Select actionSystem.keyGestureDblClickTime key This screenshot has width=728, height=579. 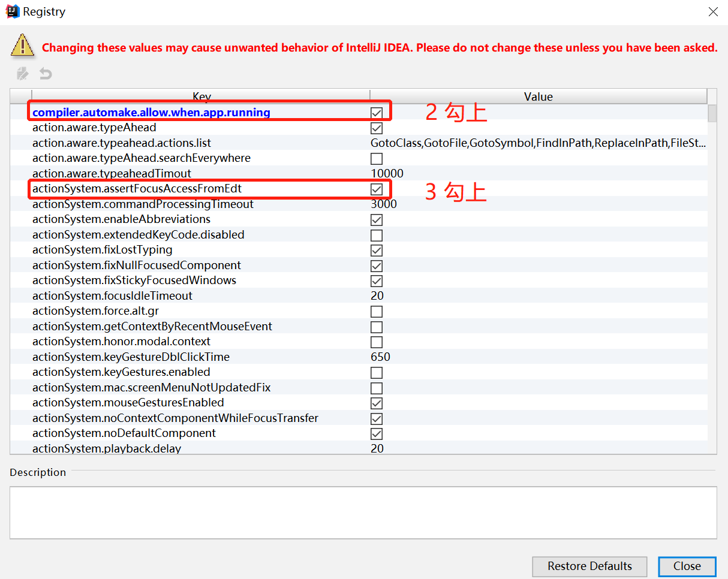(x=131, y=357)
